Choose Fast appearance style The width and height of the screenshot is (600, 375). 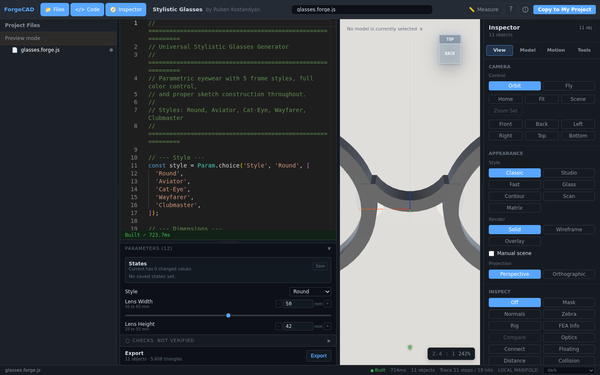515,184
